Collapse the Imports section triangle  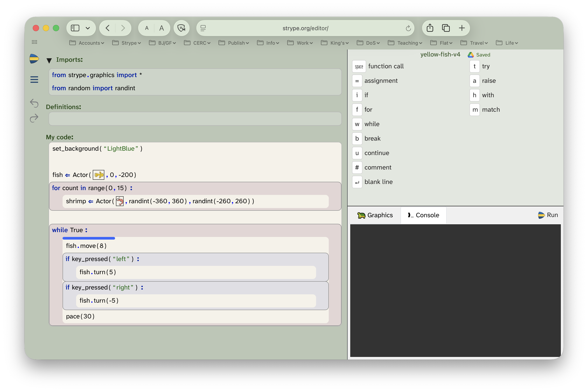(x=49, y=60)
